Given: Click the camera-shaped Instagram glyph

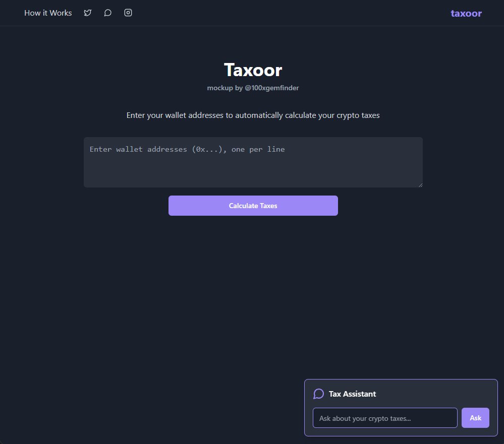Looking at the screenshot, I should tap(128, 13).
